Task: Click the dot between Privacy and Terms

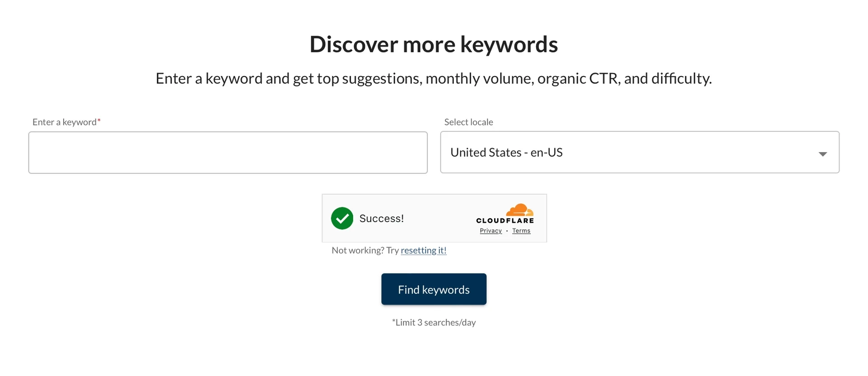Action: point(507,231)
